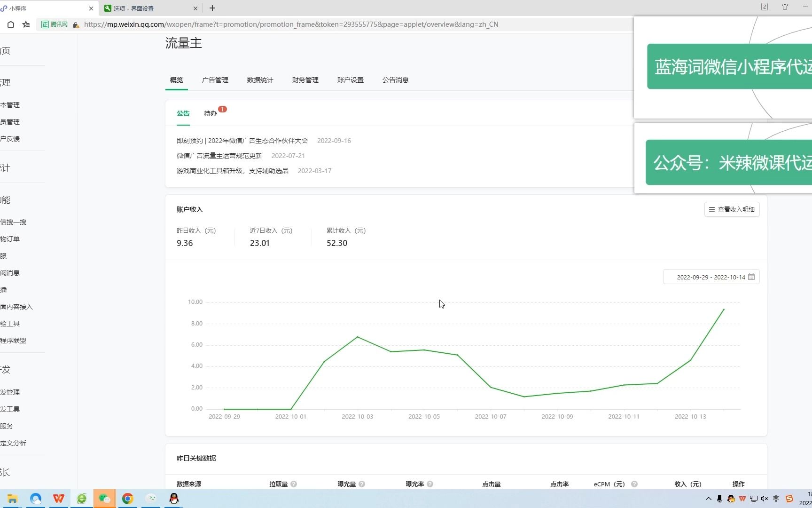Viewport: 812px width, 508px height.
Task: Open the network status tray icon
Action: click(754, 499)
